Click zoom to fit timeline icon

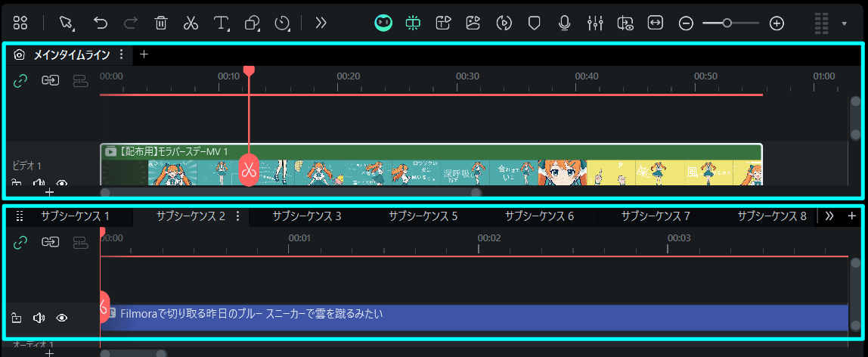click(656, 23)
